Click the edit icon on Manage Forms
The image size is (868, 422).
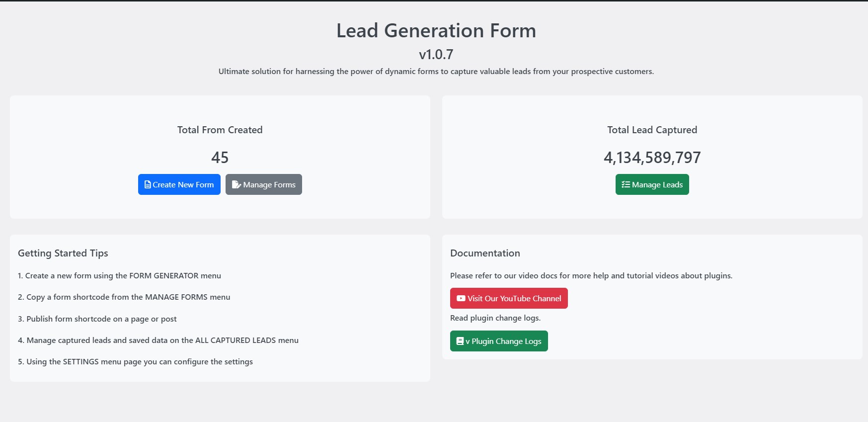[x=236, y=184]
